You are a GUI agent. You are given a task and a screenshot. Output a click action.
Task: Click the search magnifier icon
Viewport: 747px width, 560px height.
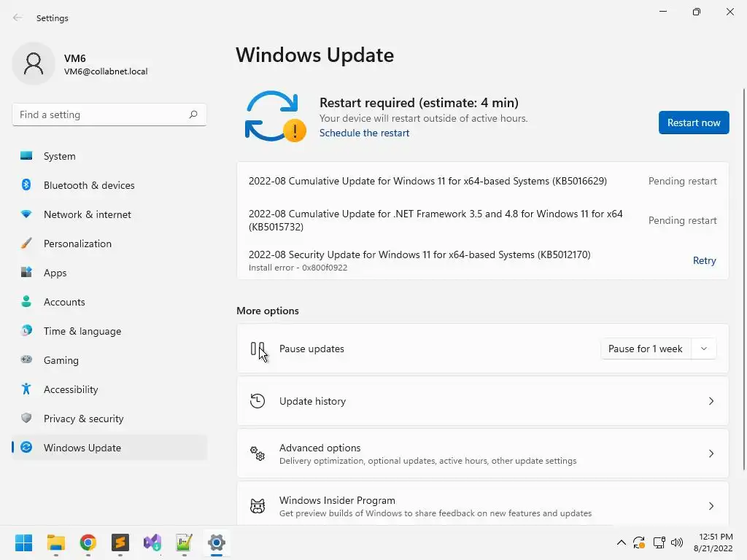tap(193, 114)
